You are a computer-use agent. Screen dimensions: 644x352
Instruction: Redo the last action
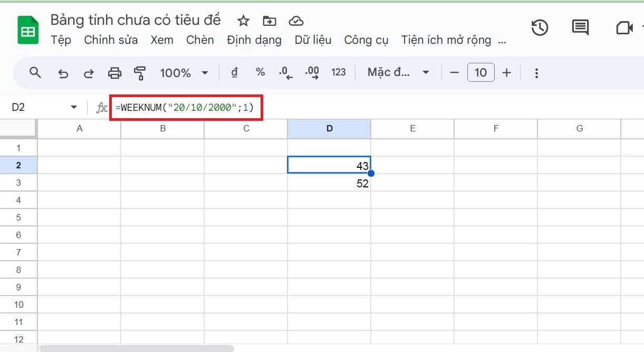point(89,73)
